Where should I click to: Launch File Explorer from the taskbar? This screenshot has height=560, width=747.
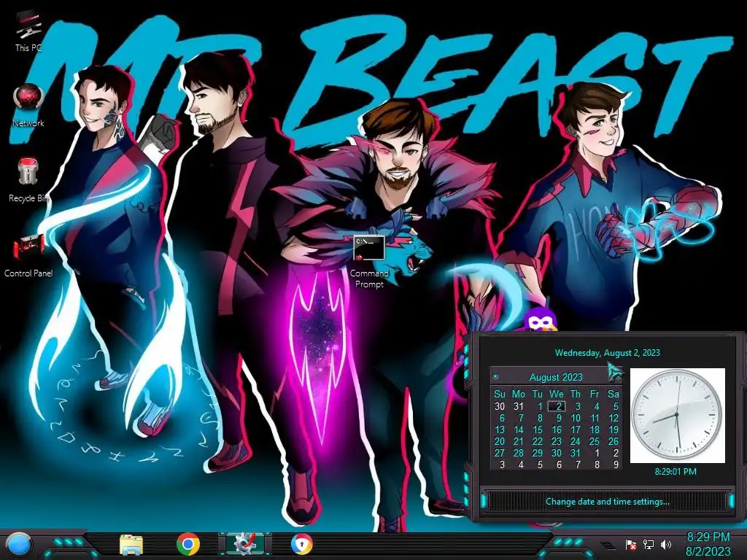click(x=131, y=545)
